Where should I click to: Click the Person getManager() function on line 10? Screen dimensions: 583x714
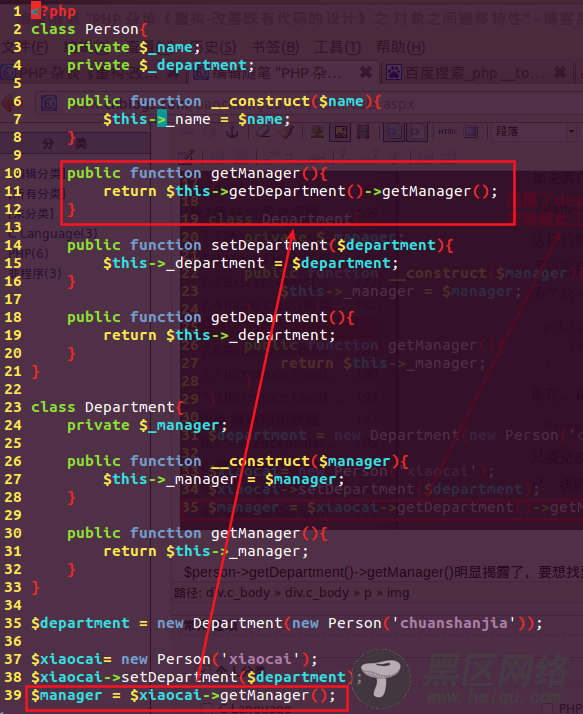197,173
